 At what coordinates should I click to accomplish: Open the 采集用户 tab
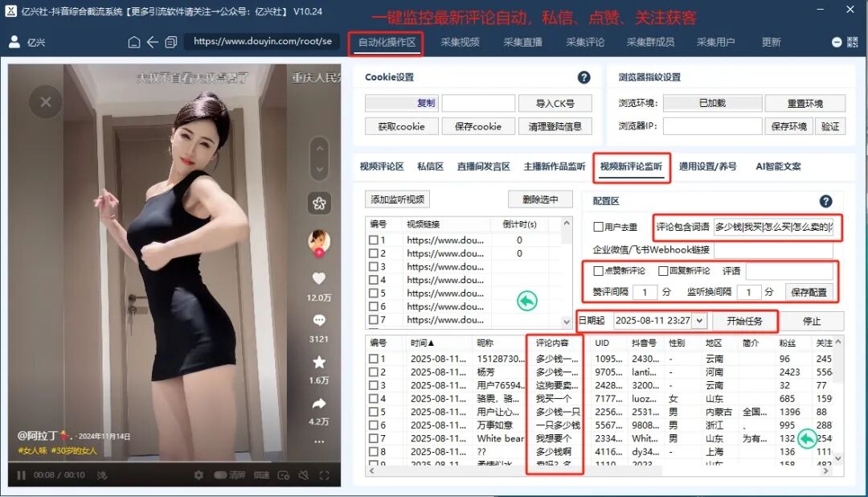click(x=715, y=42)
